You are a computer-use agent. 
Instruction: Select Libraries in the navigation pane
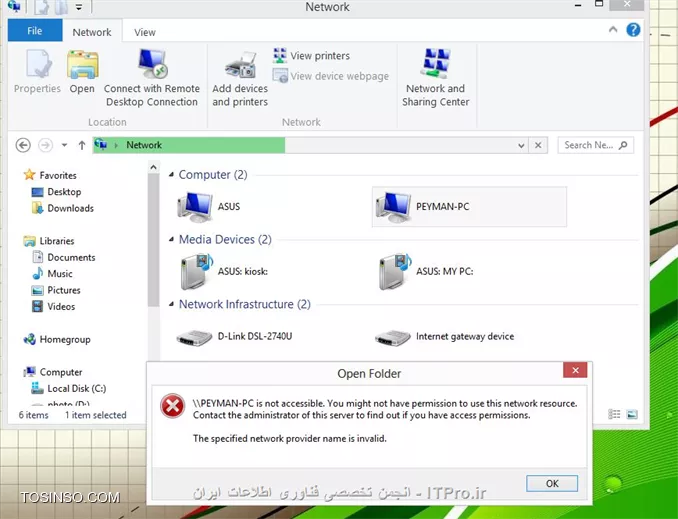tap(49, 241)
